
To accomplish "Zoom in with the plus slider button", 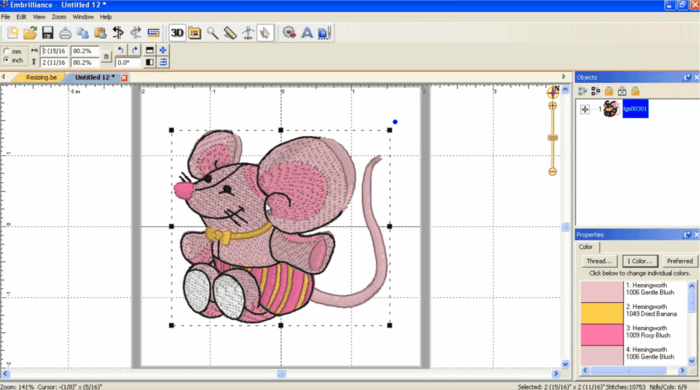I will pos(553,106).
